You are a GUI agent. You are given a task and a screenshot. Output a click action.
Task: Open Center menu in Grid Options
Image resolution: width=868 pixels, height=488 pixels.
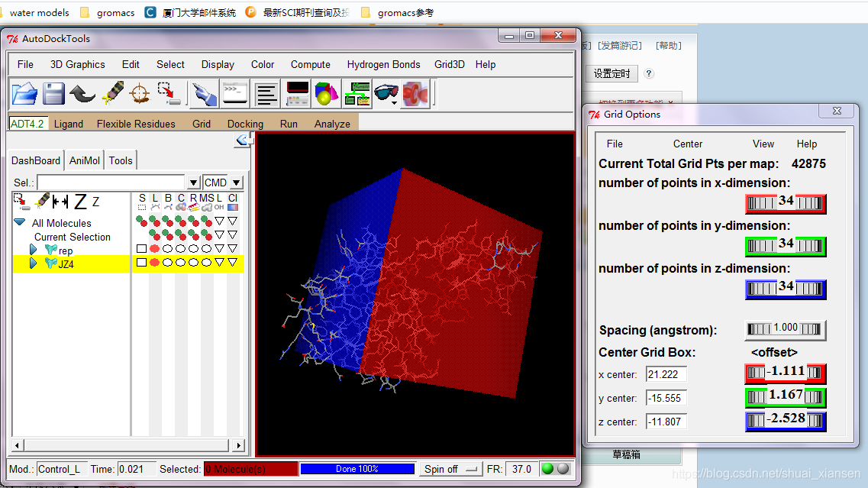(x=688, y=144)
